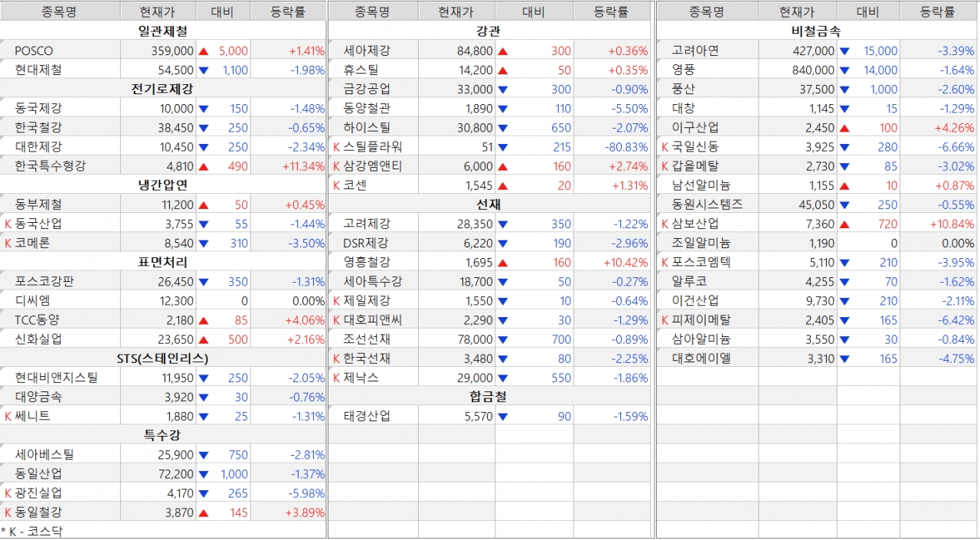Click the blue down arrow for 고려아연
Image resolution: width=980 pixels, height=540 pixels.
844,51
